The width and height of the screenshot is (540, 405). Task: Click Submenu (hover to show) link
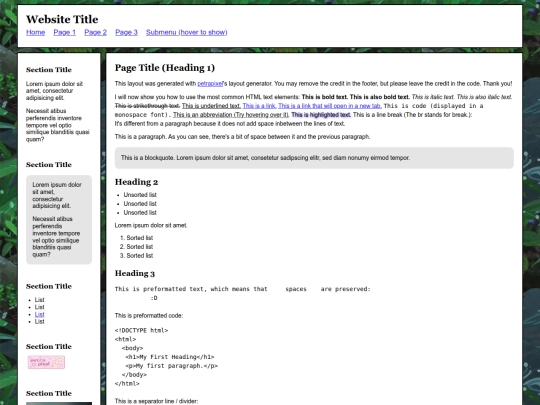187,32
